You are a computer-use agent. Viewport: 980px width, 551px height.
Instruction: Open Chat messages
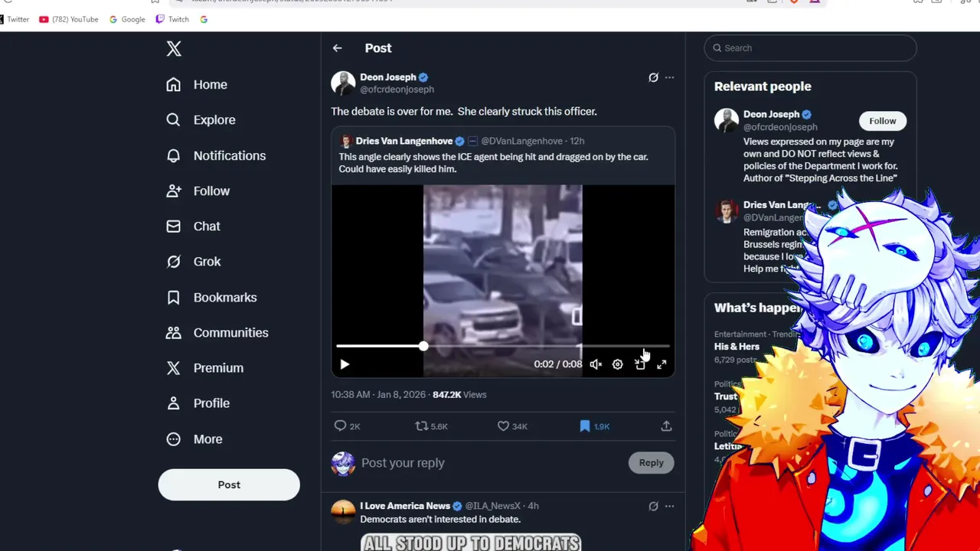[x=193, y=226]
